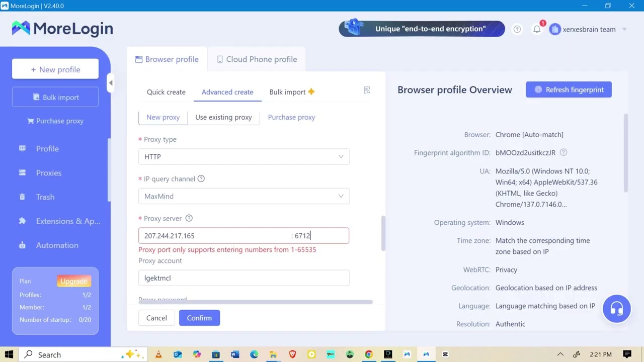The image size is (644, 362).
Task: Open the Purchase proxy sidebar link
Action: [x=55, y=121]
